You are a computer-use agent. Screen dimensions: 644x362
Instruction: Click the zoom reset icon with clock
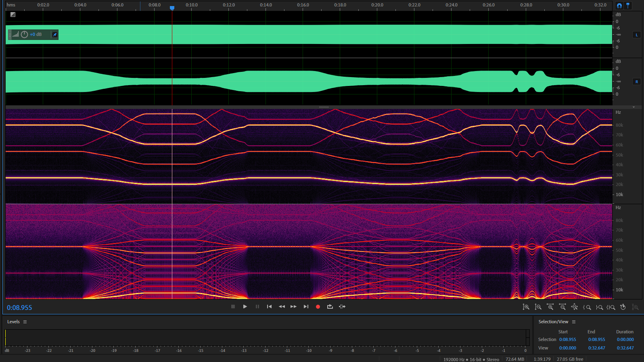pos(623,307)
